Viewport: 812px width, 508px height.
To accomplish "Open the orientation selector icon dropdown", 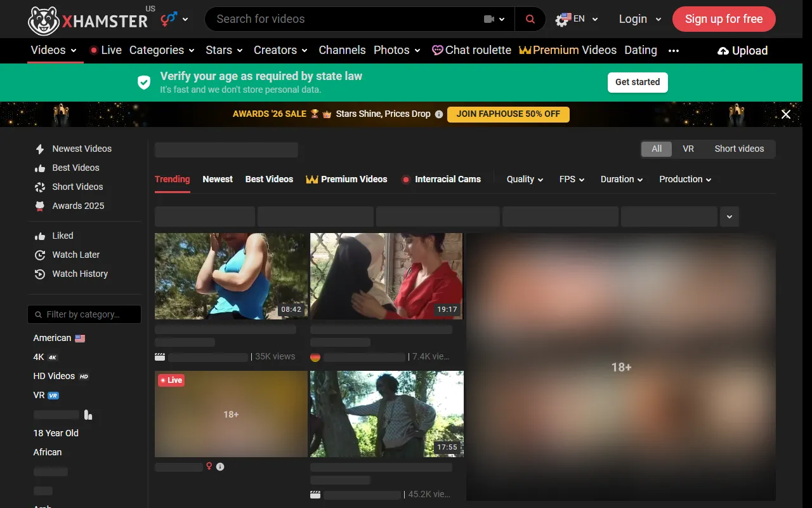I will pyautogui.click(x=174, y=19).
